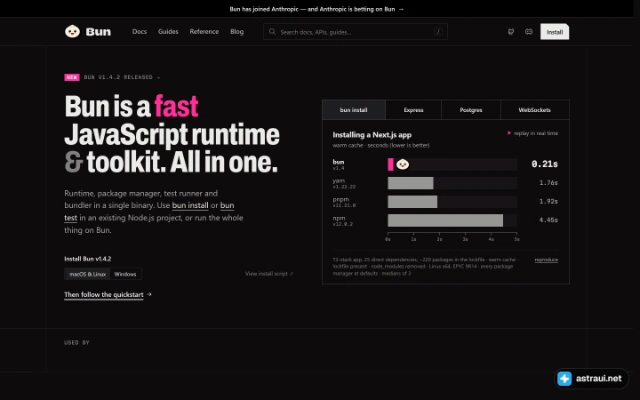
Task: Click the replay play triangle icon
Action: pos(509,133)
